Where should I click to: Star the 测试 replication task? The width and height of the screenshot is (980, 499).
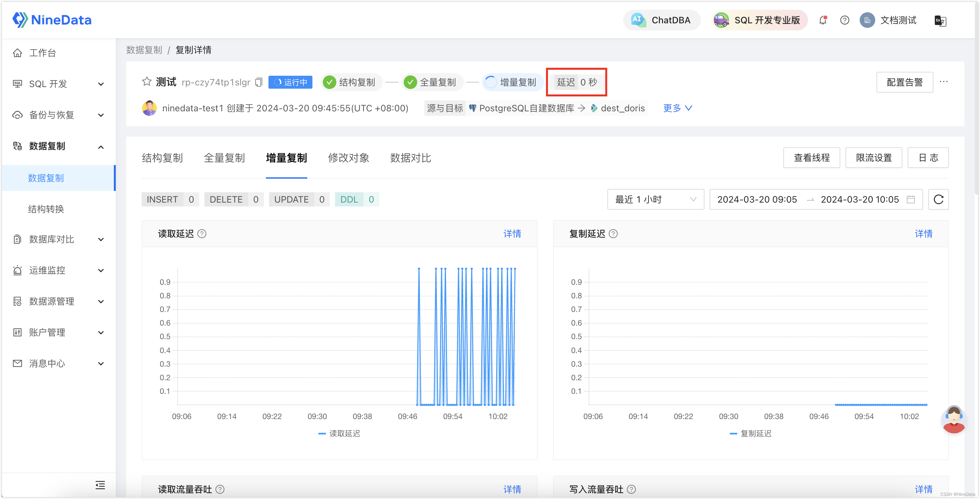(147, 82)
